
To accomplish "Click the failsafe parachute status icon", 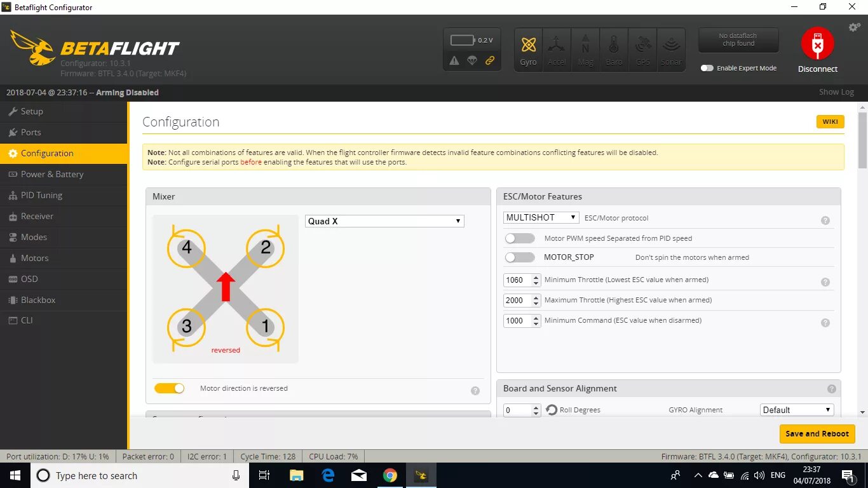I will [472, 61].
